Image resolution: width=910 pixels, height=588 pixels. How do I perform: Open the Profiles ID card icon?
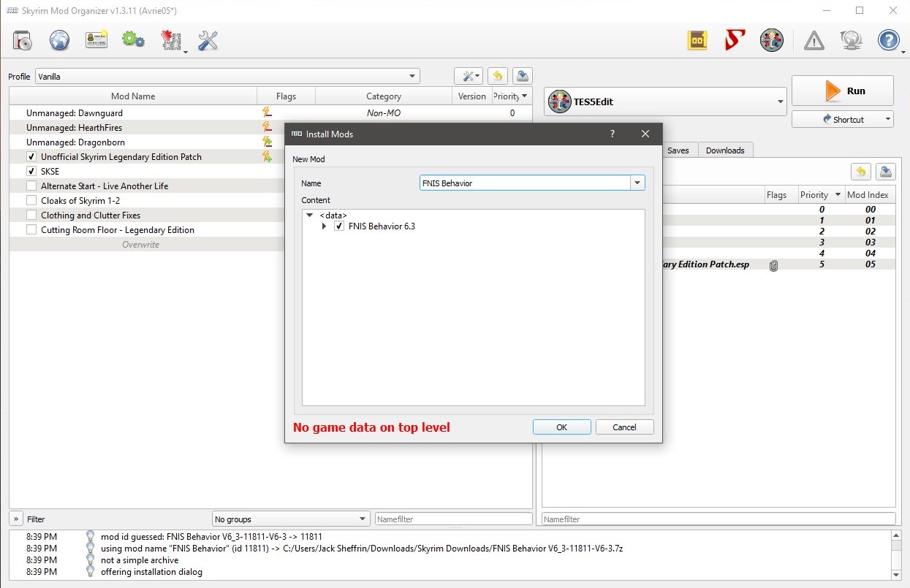point(96,40)
